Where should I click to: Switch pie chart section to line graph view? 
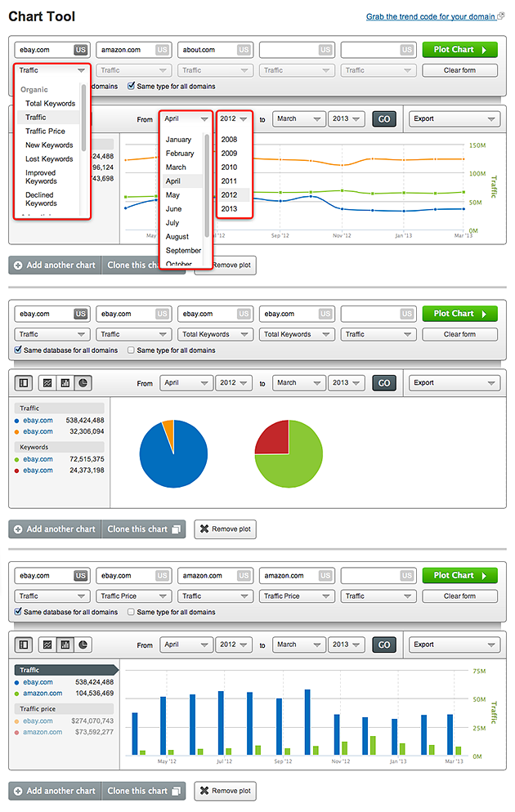pyautogui.click(x=47, y=383)
